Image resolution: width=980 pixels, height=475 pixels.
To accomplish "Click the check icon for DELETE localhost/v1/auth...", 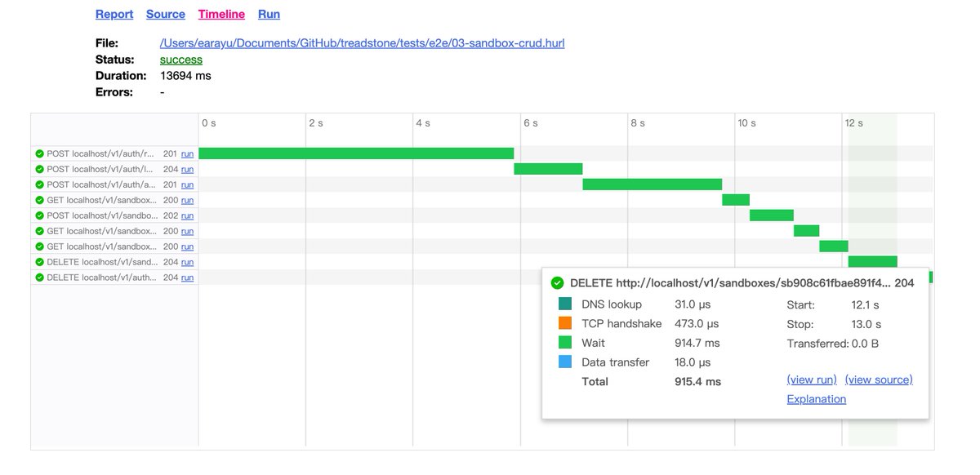I will coord(39,277).
